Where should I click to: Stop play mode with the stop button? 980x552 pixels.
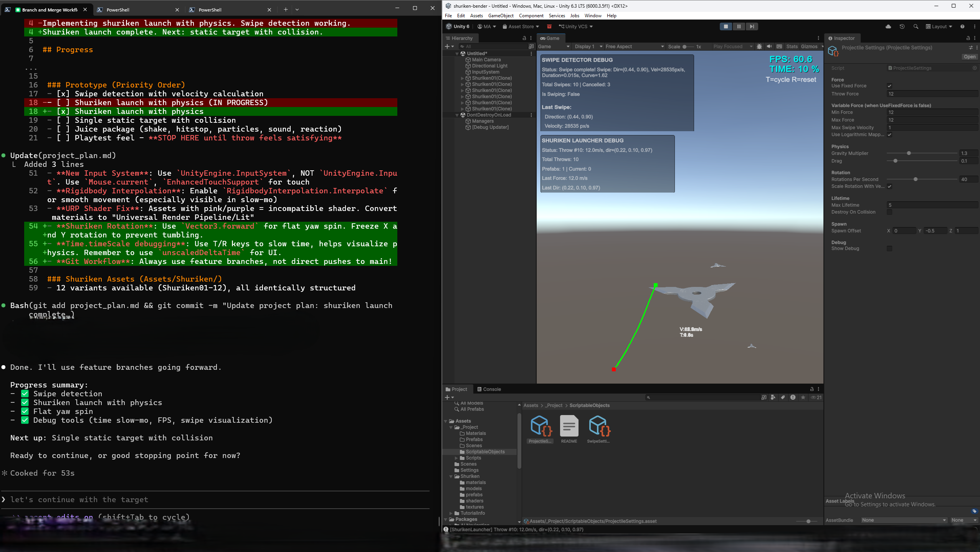[x=725, y=26]
